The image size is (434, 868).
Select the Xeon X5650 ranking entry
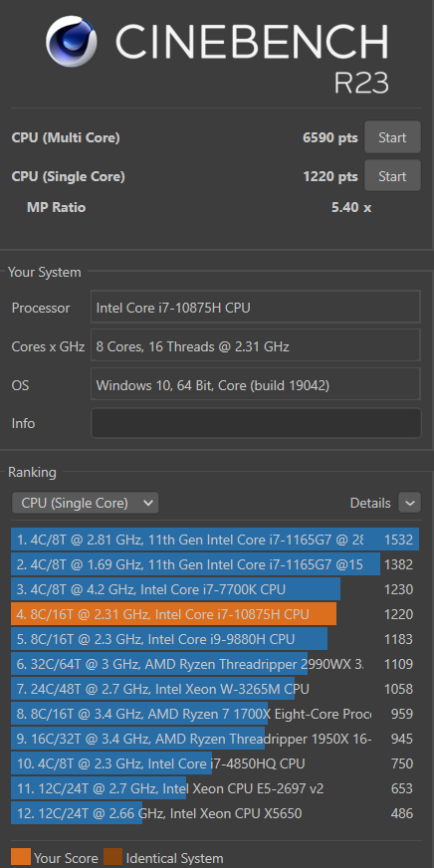tap(215, 813)
